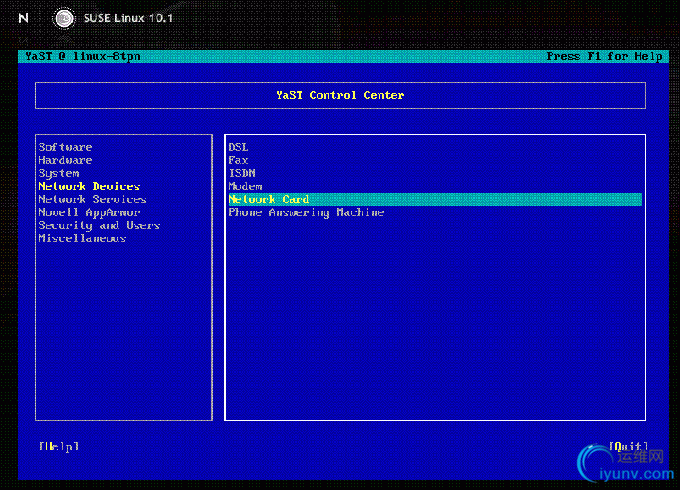Open the highlighted Network Card module
This screenshot has height=490, width=680.
coord(435,199)
